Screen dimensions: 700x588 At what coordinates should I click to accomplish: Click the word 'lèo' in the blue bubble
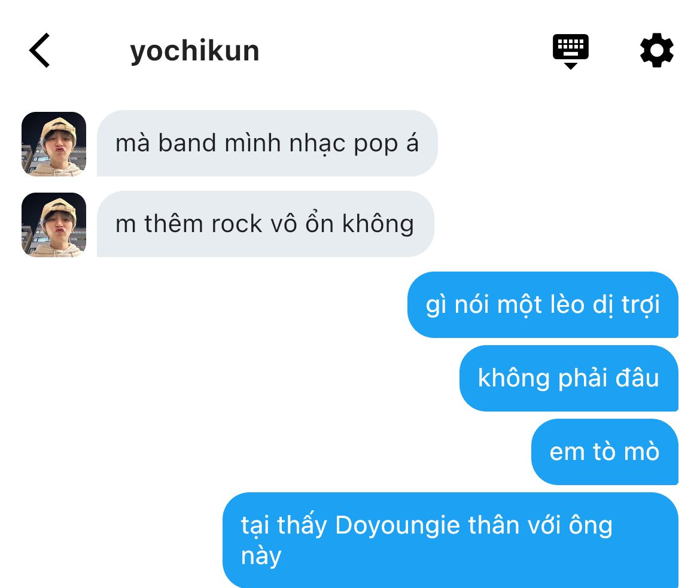pyautogui.click(x=567, y=304)
